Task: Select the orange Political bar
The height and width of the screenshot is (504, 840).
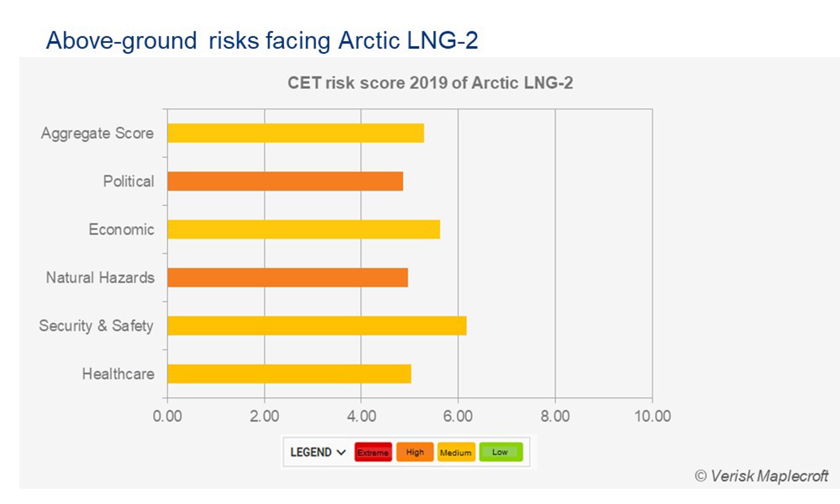Action: (285, 181)
